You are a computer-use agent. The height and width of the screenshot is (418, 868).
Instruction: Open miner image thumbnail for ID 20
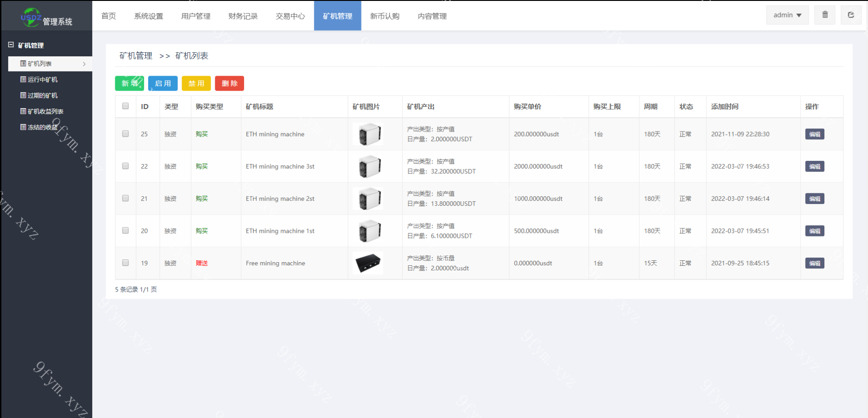coord(368,231)
